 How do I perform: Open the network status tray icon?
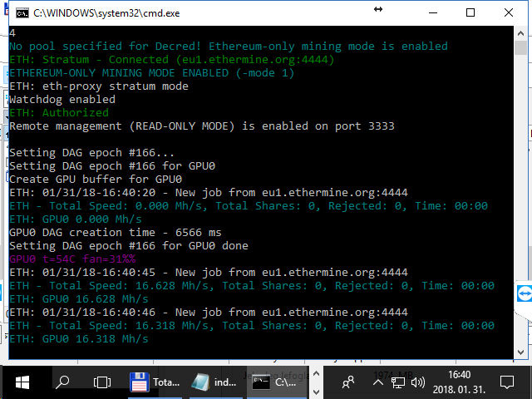point(397,382)
